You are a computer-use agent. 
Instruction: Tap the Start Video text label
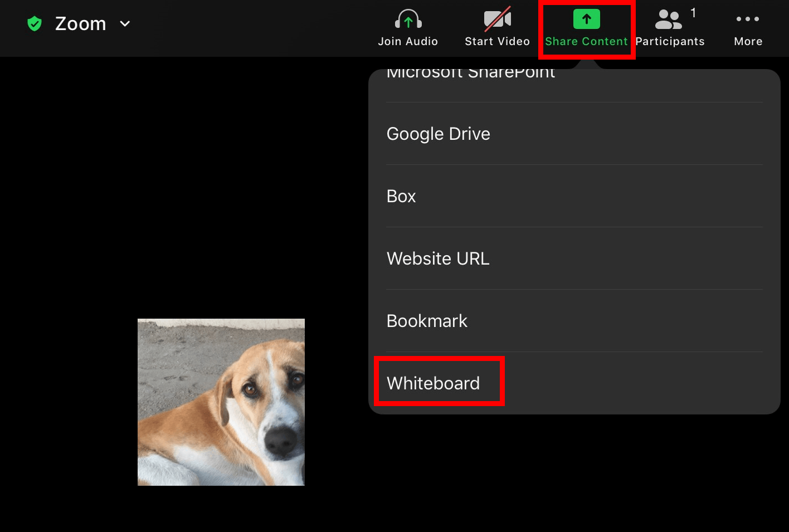497,41
